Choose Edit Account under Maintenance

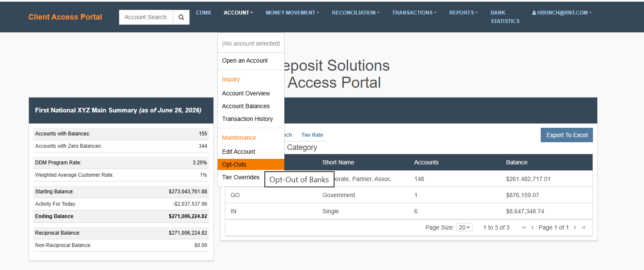pyautogui.click(x=251, y=152)
